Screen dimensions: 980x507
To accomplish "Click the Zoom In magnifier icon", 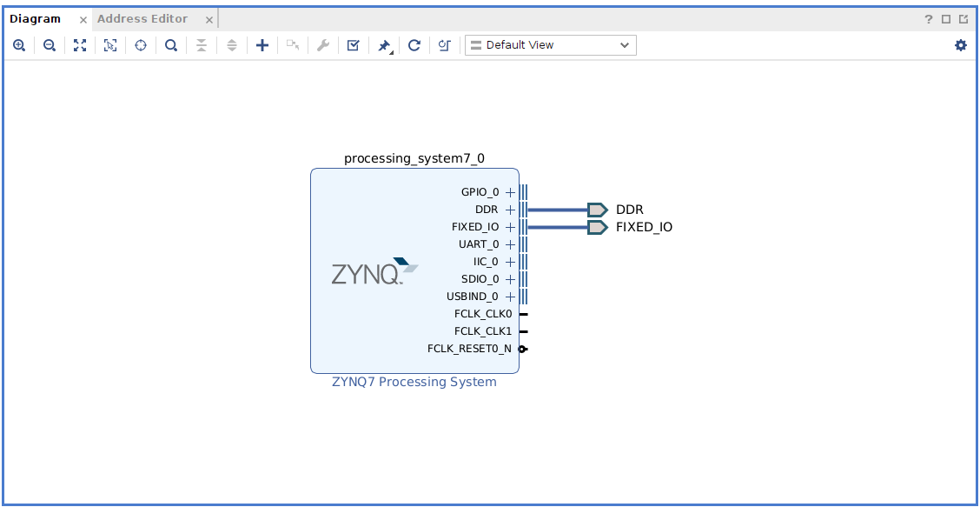I will click(19, 45).
